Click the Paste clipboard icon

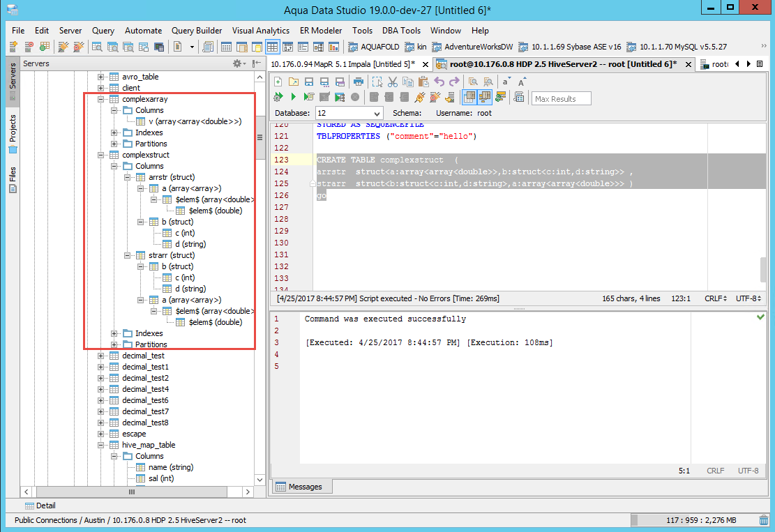click(423, 82)
